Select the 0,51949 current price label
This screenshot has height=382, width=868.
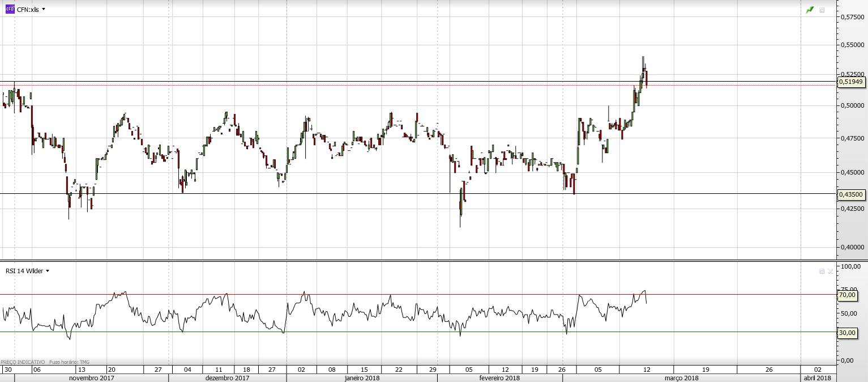[x=851, y=82]
